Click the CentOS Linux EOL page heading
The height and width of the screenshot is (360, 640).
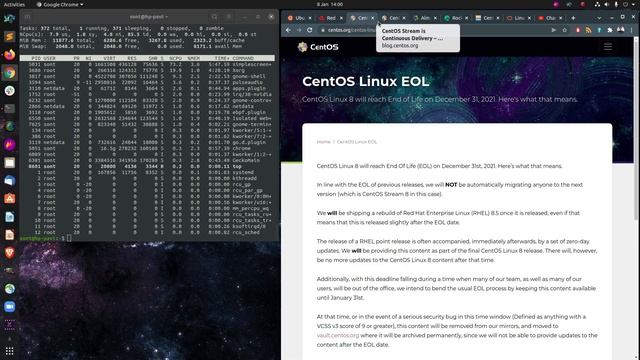point(365,81)
